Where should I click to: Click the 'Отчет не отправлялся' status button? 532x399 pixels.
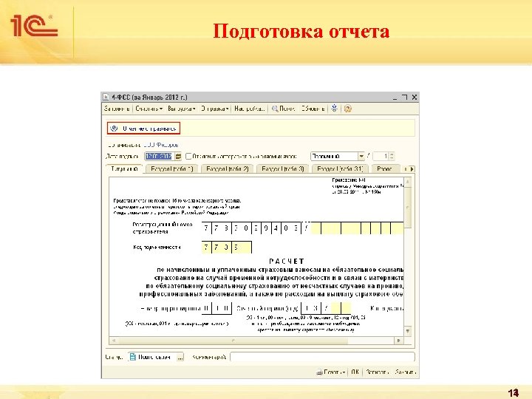143,129
